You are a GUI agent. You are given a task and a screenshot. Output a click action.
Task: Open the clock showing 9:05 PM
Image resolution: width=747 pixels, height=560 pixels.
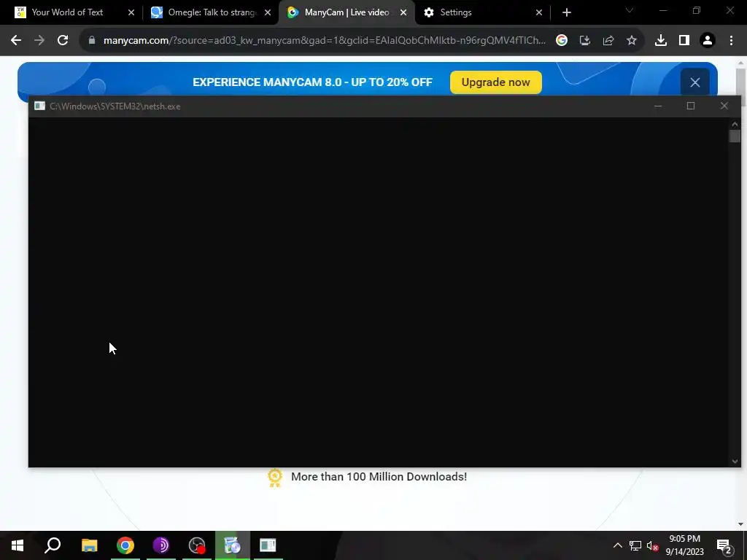click(x=684, y=545)
